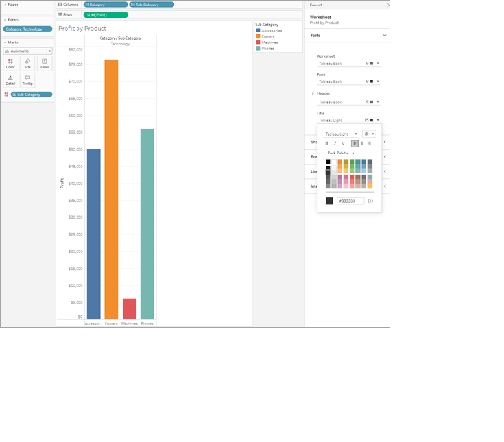Open the font size 15 dropdown

coord(368,134)
